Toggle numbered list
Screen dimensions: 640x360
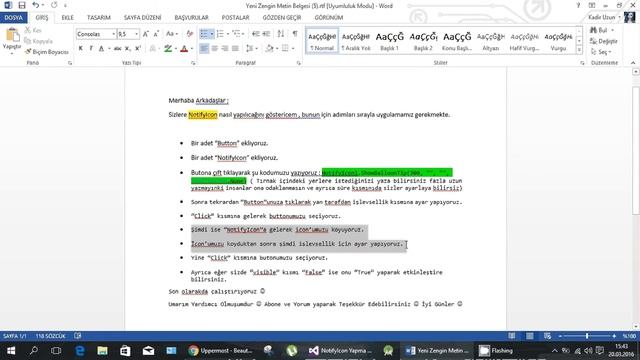tap(220, 34)
